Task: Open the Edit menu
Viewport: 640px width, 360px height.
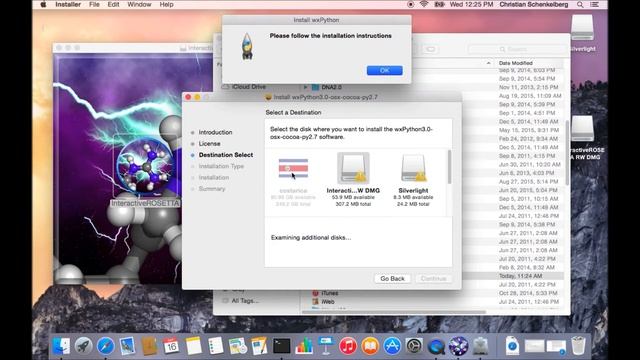Action: pos(113,4)
